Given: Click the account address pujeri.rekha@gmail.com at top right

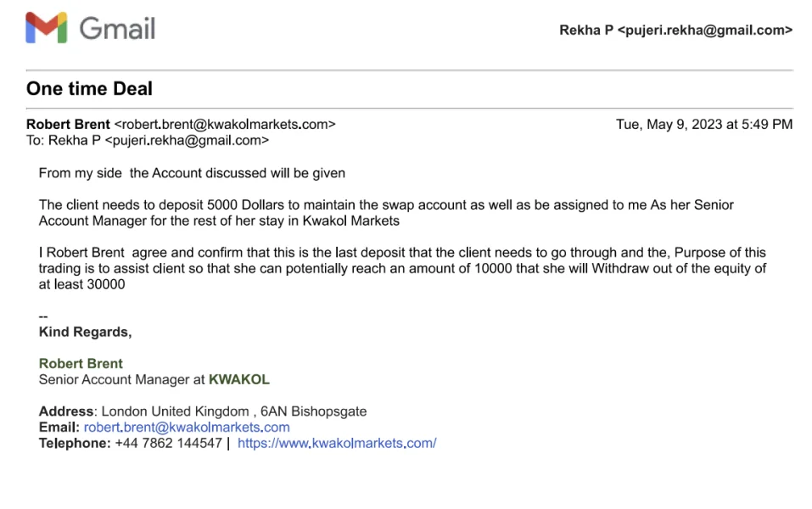Looking at the screenshot, I should (x=704, y=31).
